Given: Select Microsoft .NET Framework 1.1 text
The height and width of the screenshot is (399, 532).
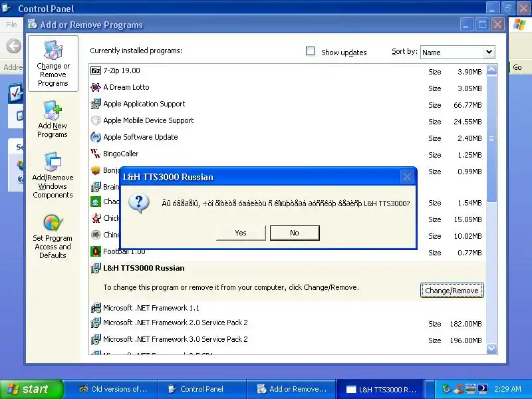Looking at the screenshot, I should 152,308.
